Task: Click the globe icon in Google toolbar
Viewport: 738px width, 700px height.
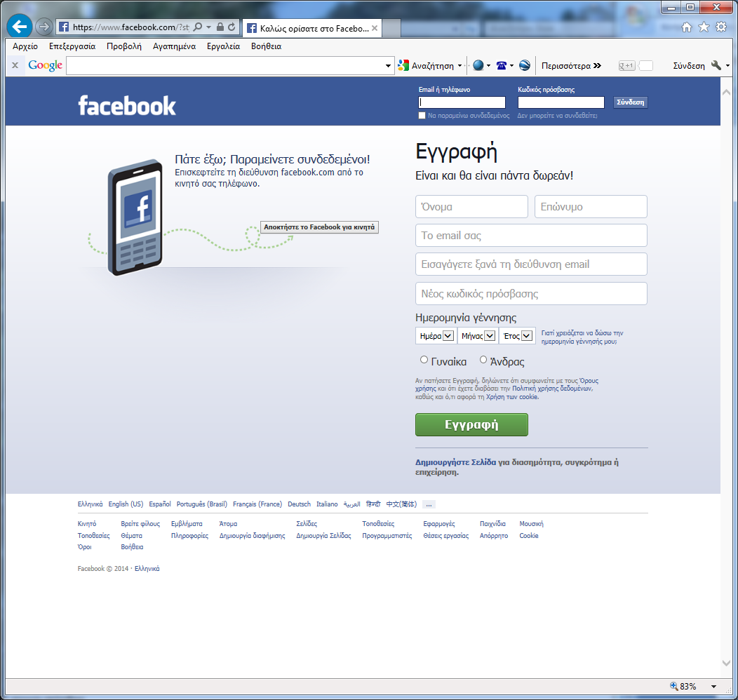Action: point(478,65)
